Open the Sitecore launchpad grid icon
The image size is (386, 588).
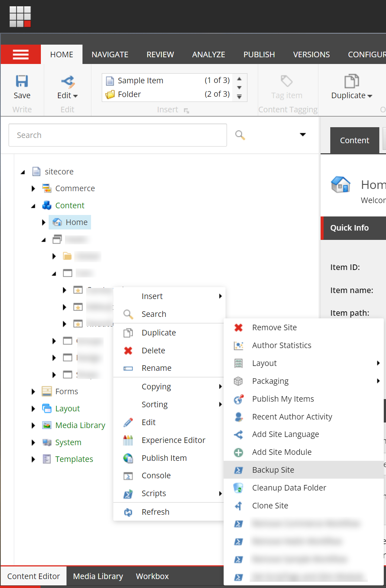tap(20, 17)
